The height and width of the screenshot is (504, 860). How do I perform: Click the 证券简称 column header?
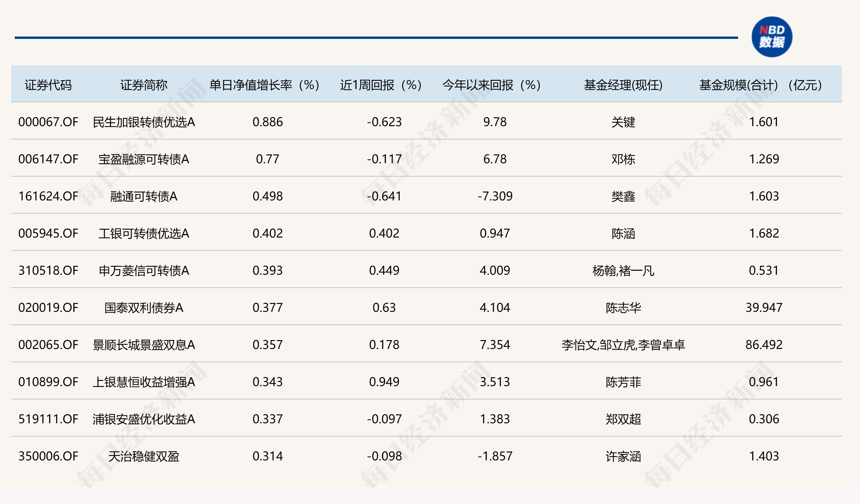[144, 85]
